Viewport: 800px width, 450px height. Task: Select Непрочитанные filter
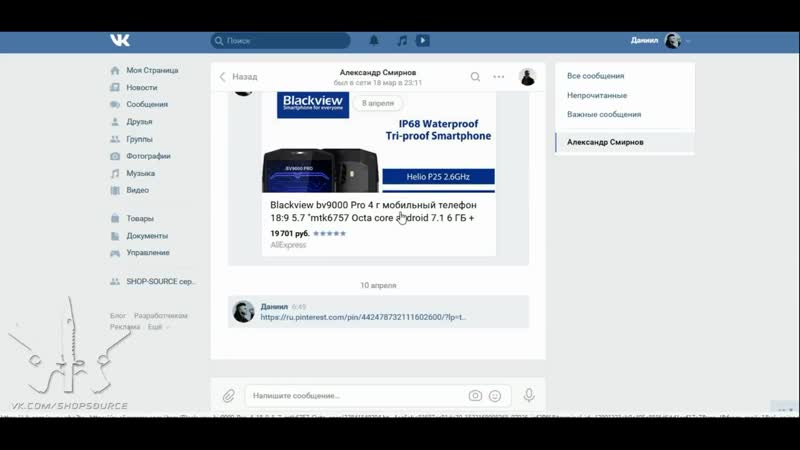597,95
